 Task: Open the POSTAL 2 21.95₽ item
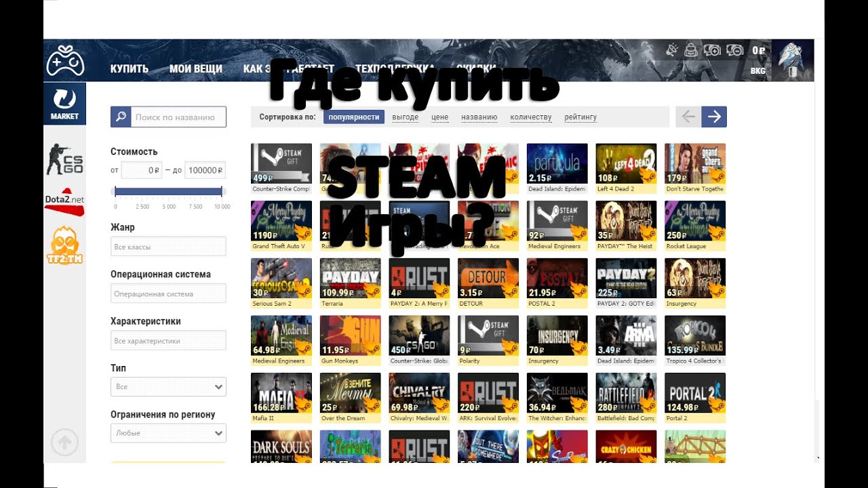tap(557, 283)
